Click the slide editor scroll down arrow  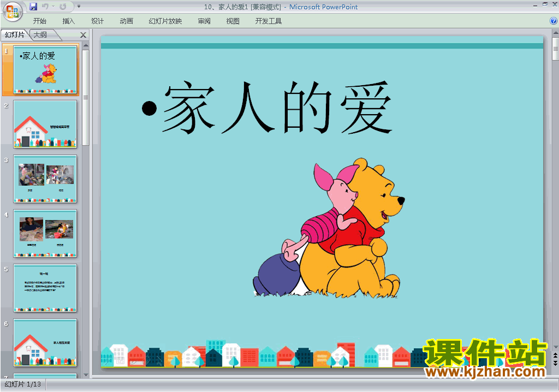point(555,347)
